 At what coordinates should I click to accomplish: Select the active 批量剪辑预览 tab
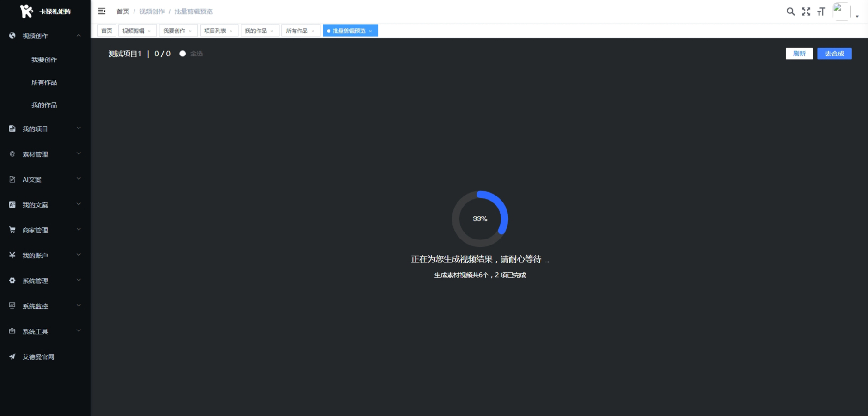tap(349, 31)
